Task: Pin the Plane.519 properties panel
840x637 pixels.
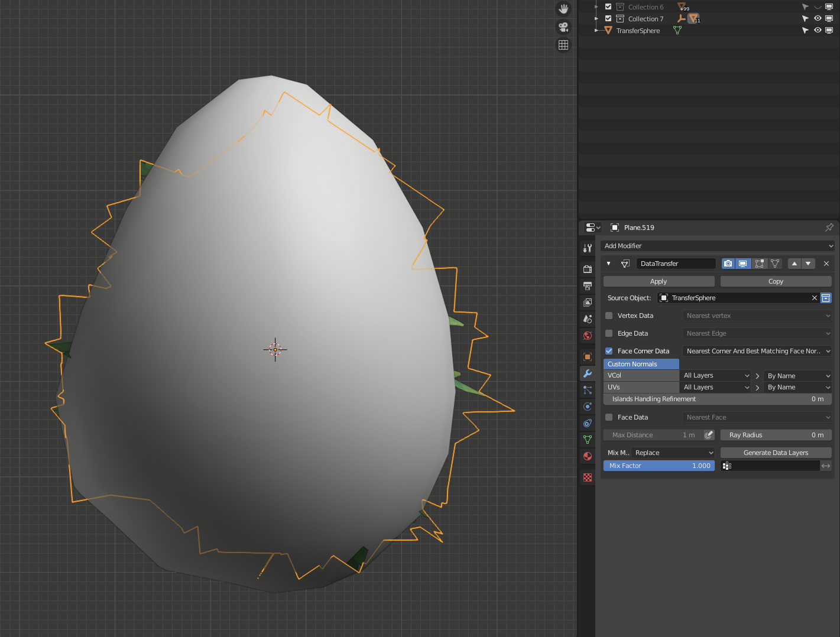Action: (x=829, y=227)
